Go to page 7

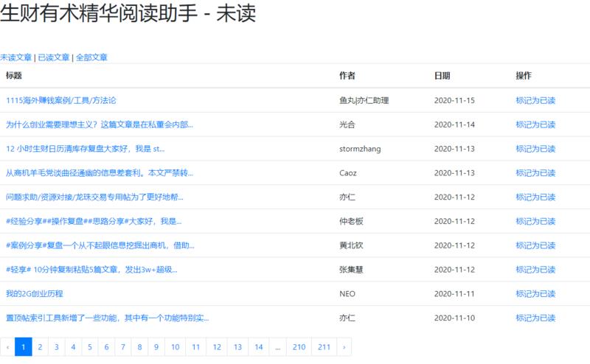pos(122,347)
